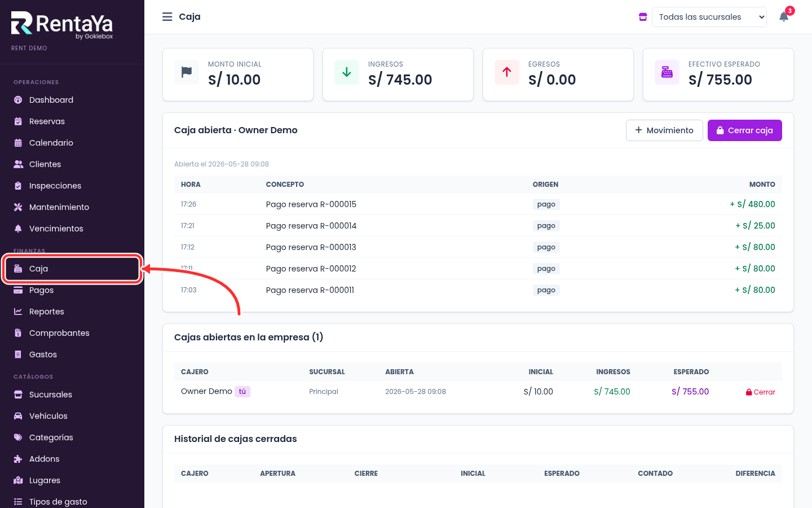Click the Gastos receipt icon

tap(18, 354)
